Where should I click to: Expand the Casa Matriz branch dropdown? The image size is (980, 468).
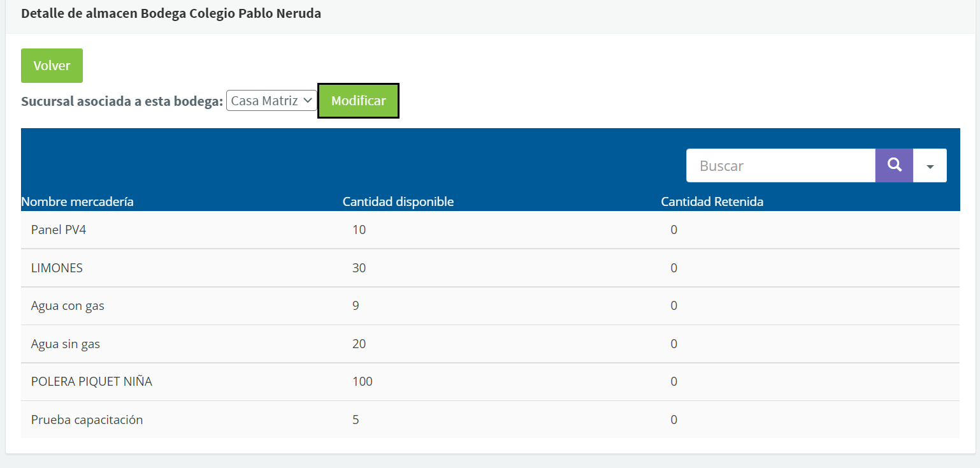point(271,101)
